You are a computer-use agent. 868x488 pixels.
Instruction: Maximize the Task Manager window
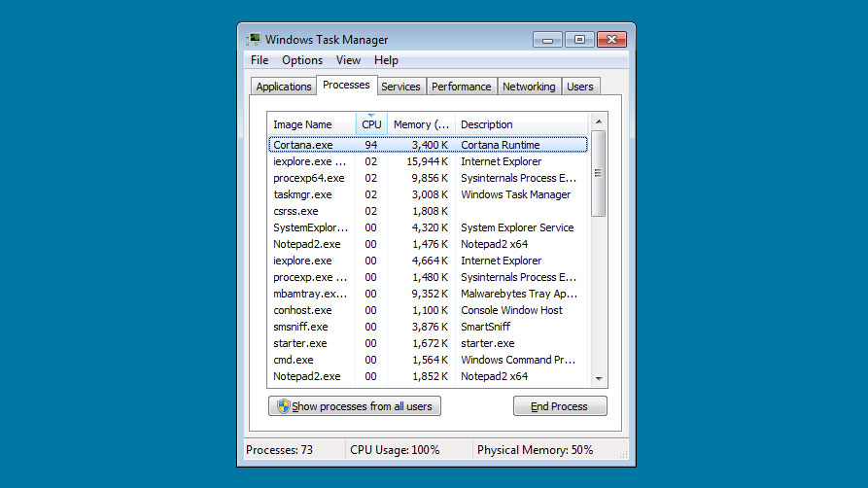579,39
